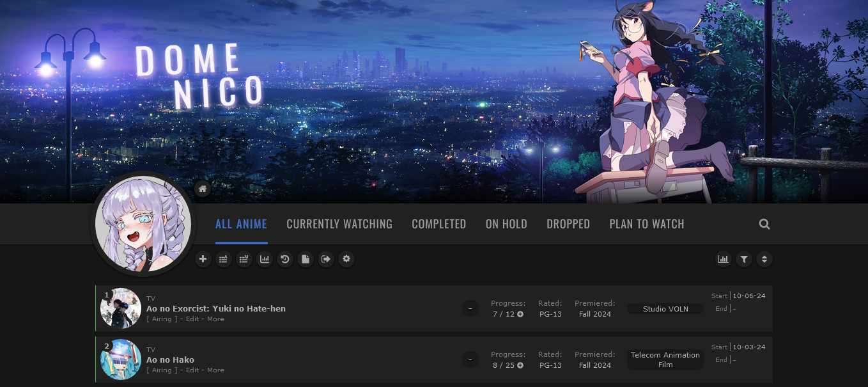Select the All Anime tab
The height and width of the screenshot is (387, 868).
tap(242, 224)
